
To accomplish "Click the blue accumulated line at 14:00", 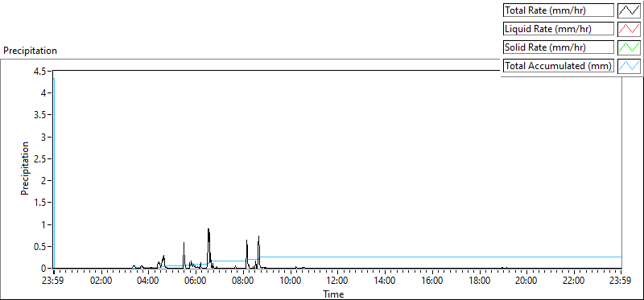I will click(385, 257).
